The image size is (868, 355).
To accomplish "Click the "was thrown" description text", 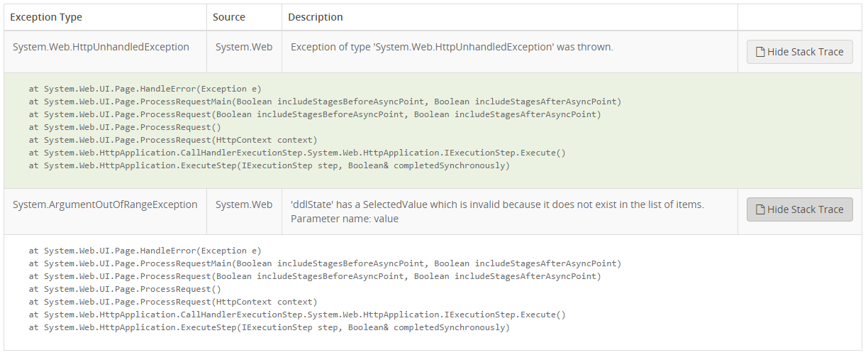I will [452, 47].
